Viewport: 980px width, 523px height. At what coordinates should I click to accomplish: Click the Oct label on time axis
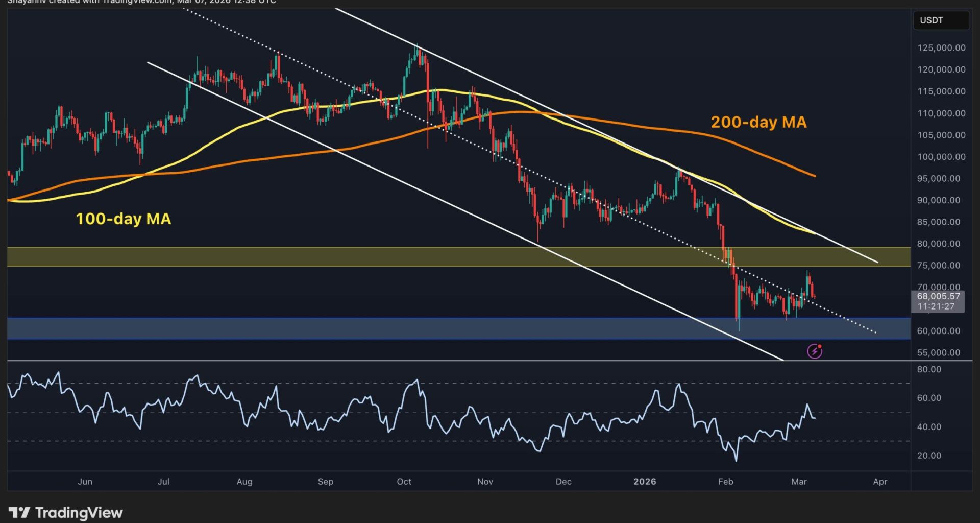(404, 482)
